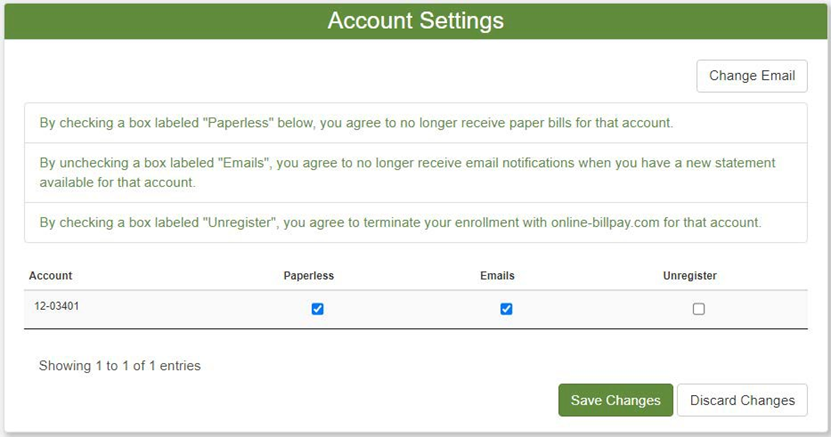Uncheck the Paperless checkbox for account 12-03401
831x437 pixels.
317,309
